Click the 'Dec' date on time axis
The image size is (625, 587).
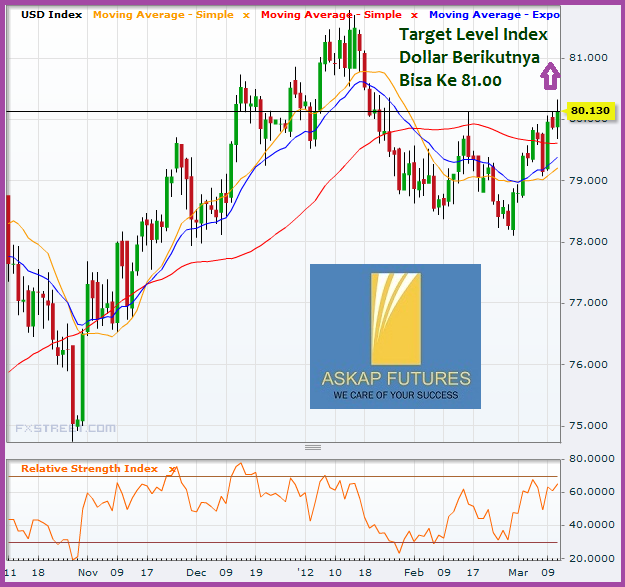(197, 574)
